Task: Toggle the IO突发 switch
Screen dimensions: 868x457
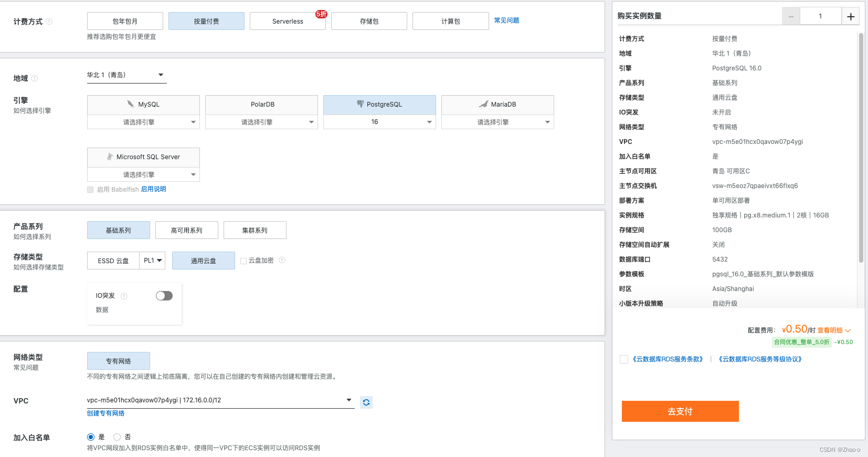Action: [x=164, y=296]
